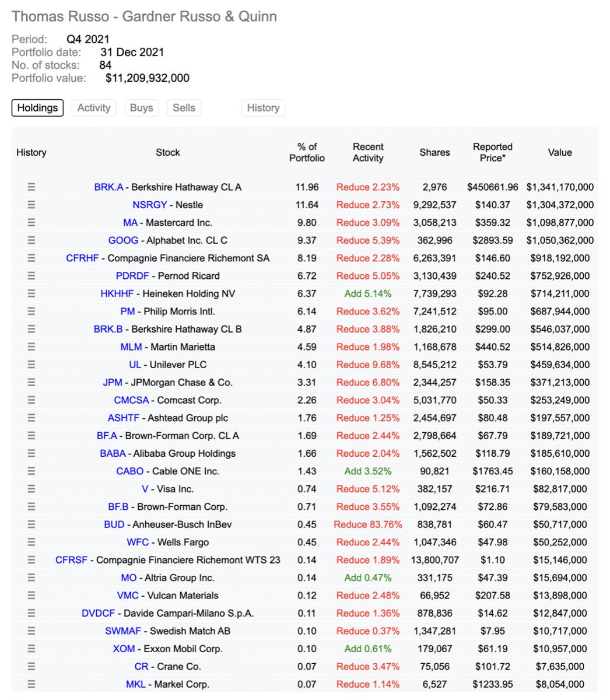
Task: Open the BUD ticker link
Action: pyautogui.click(x=114, y=524)
